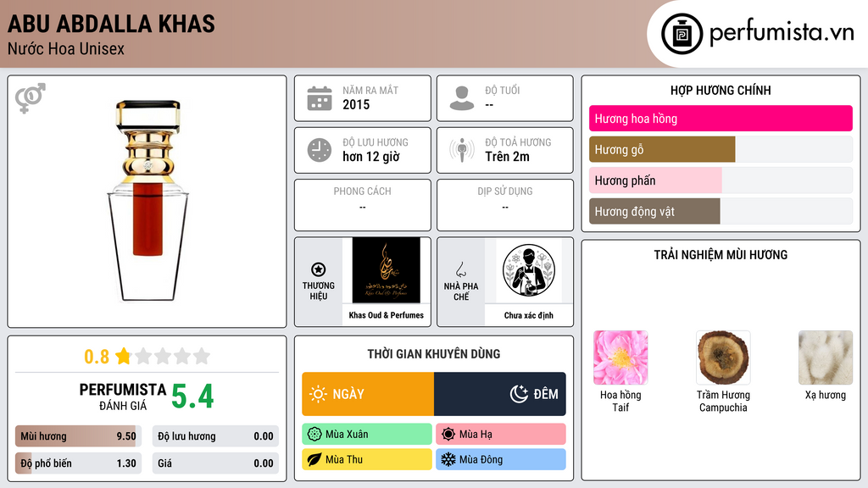Click the perfumista.vn site name

coord(782,33)
